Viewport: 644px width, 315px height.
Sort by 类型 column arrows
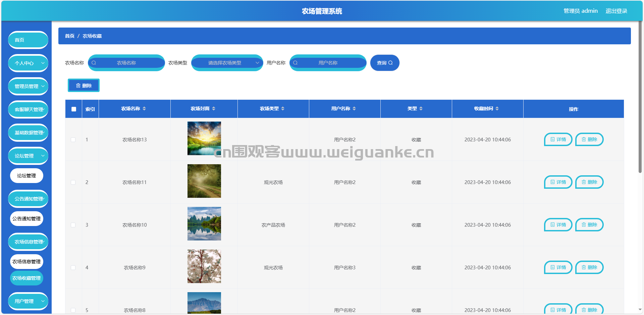click(421, 108)
